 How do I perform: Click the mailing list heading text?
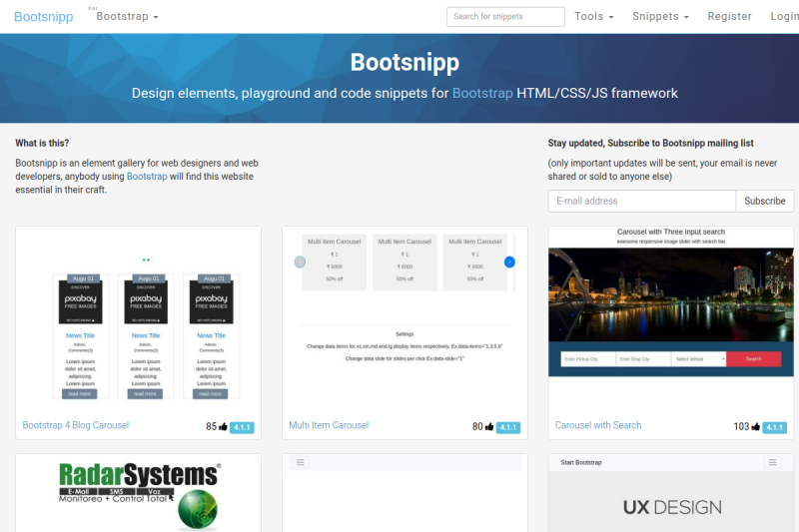click(651, 143)
